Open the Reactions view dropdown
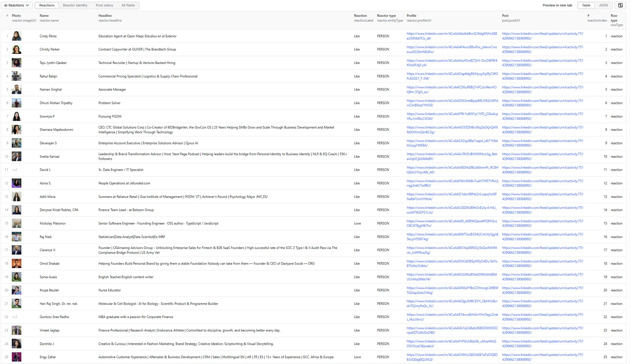 point(17,5)
